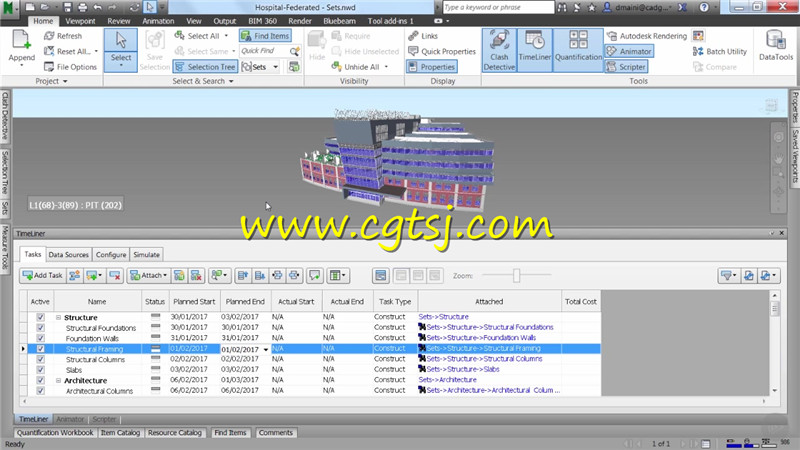Open Item Catalog bottom tab
This screenshot has height=450, width=800.
click(x=120, y=433)
